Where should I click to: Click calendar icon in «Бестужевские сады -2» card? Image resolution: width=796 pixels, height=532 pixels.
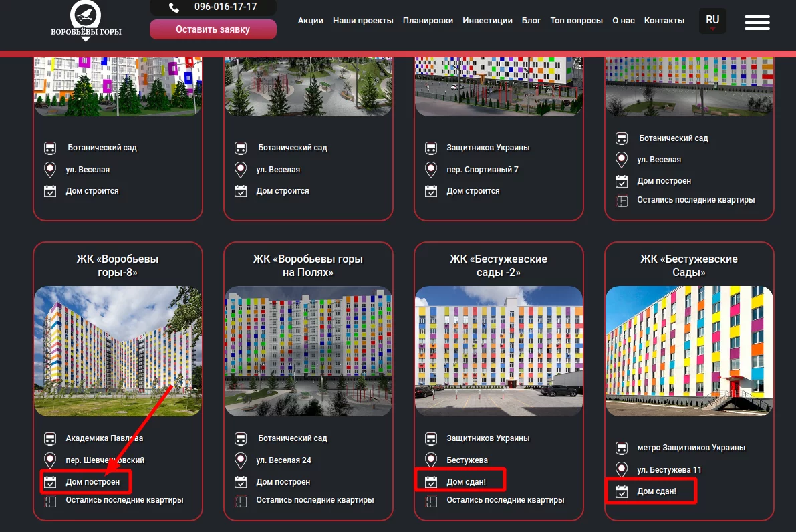click(x=431, y=482)
